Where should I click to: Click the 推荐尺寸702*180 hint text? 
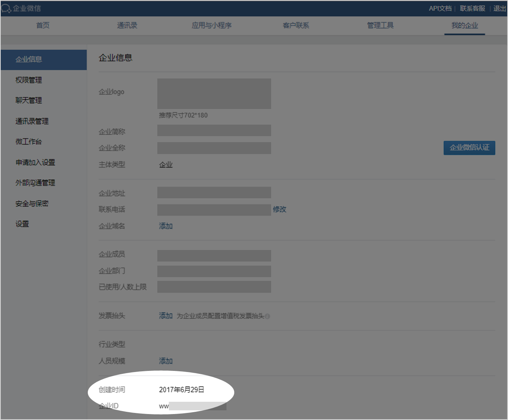click(x=183, y=115)
